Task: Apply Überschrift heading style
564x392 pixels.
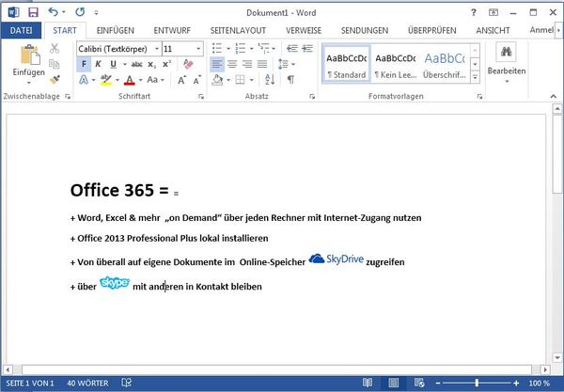Action: 445,64
